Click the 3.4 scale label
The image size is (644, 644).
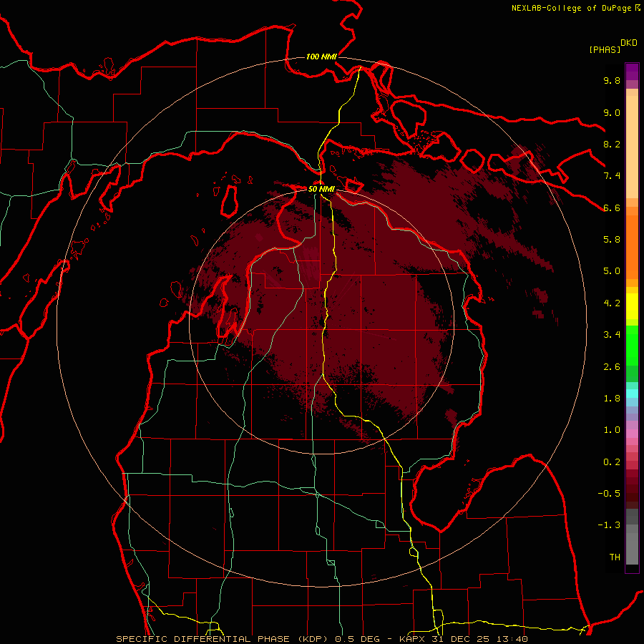tap(612, 335)
